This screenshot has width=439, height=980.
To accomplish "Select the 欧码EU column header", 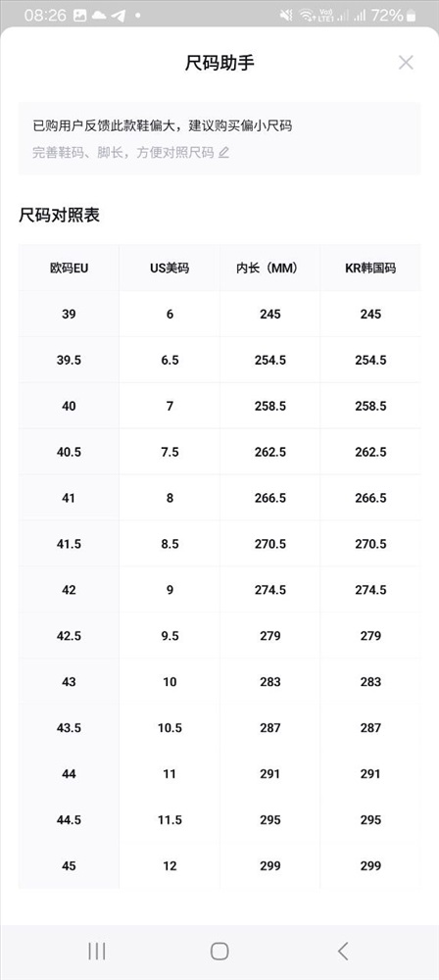I will point(69,269).
